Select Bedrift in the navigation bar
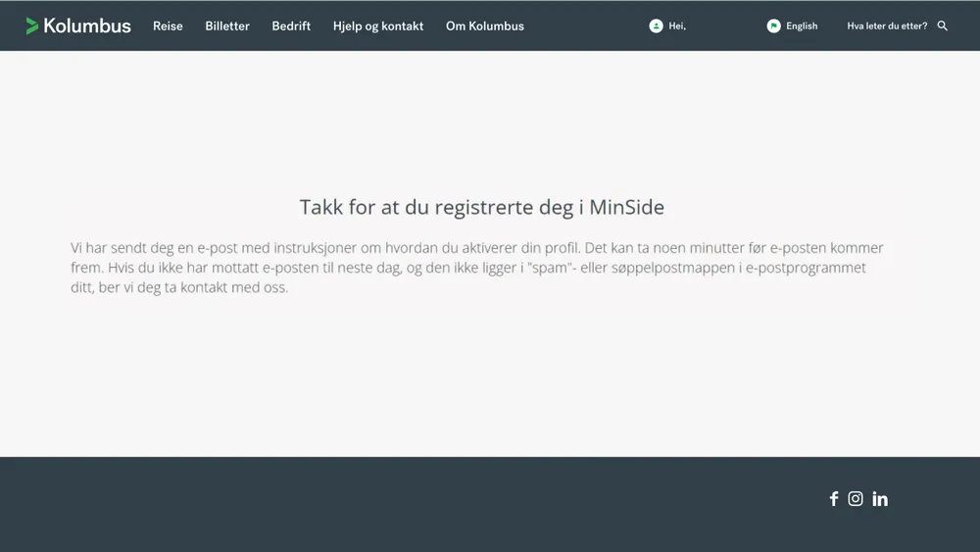The height and width of the screenshot is (552, 980). [291, 26]
